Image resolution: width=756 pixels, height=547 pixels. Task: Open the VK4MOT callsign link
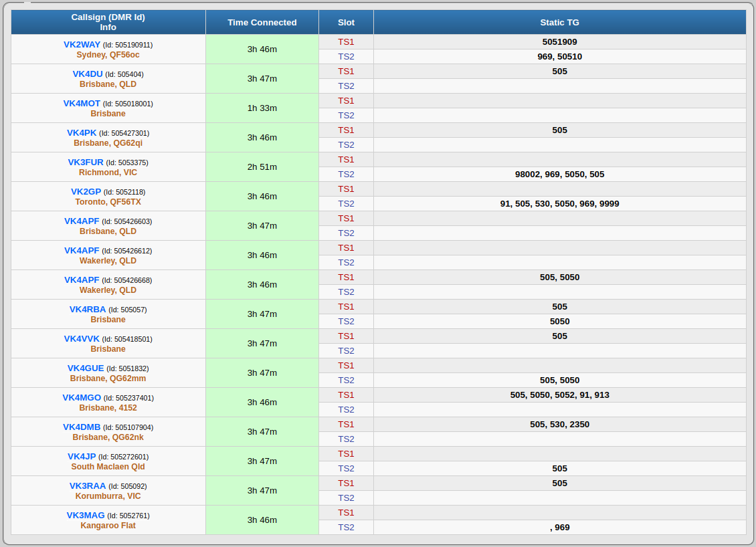coord(82,104)
